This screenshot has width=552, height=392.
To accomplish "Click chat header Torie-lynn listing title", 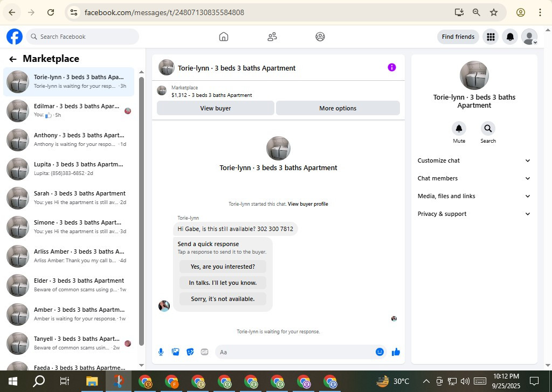I will point(237,68).
